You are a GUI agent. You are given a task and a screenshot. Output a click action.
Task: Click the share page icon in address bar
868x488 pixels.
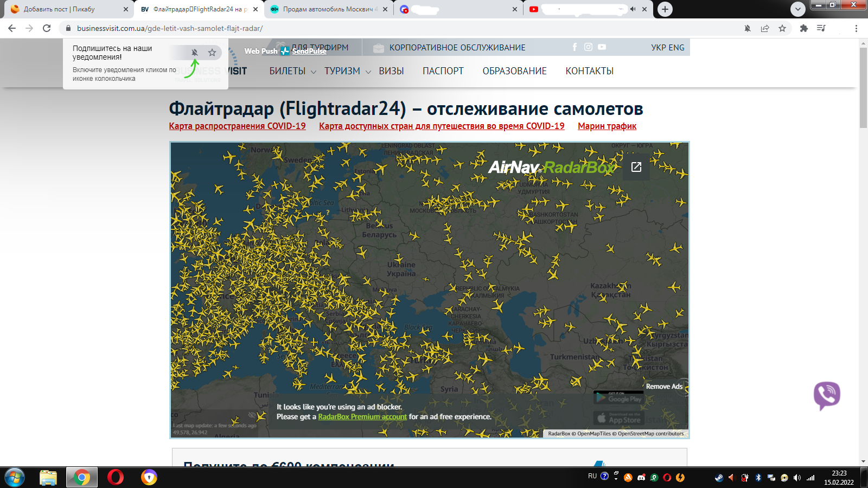[x=765, y=28]
